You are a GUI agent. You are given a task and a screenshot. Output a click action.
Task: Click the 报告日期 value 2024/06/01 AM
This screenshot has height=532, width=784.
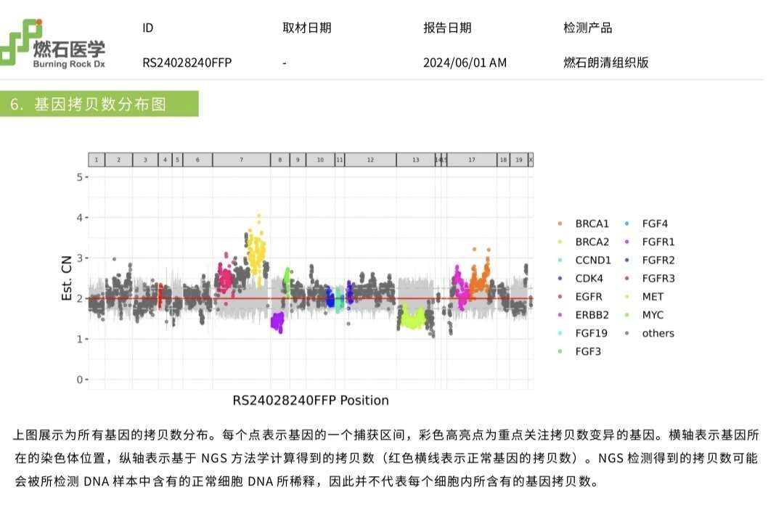464,63
